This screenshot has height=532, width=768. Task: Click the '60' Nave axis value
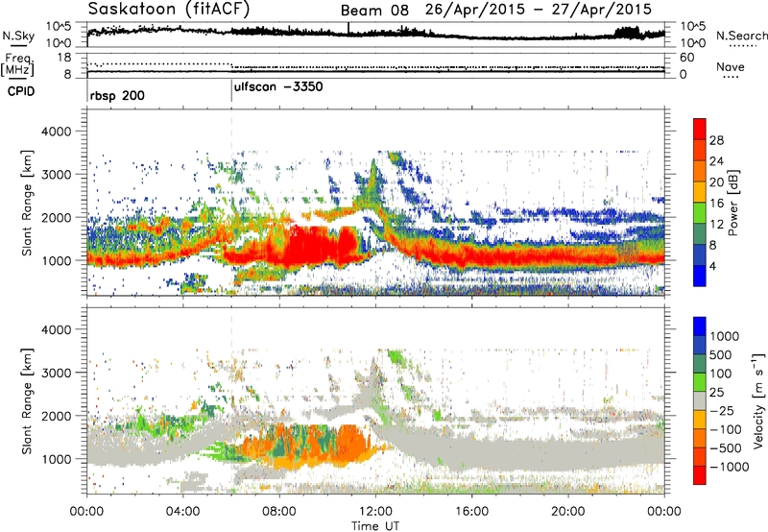coord(686,58)
